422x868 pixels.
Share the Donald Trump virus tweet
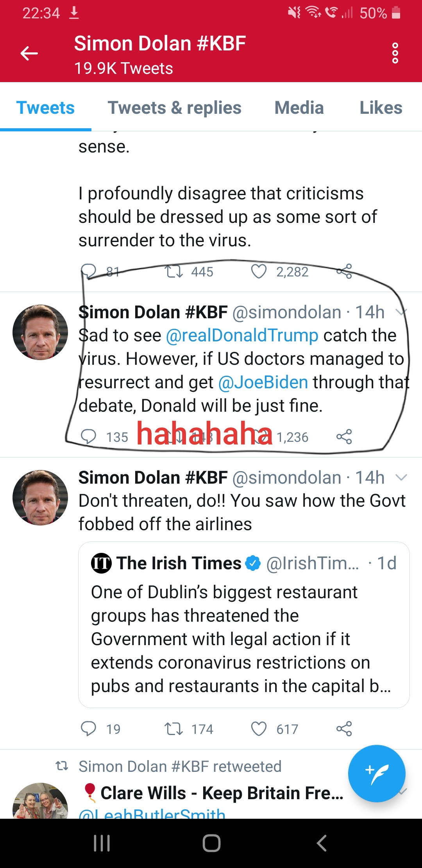pyautogui.click(x=344, y=437)
